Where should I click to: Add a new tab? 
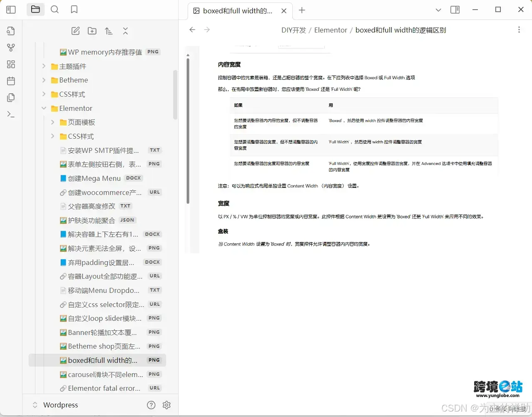(x=302, y=10)
